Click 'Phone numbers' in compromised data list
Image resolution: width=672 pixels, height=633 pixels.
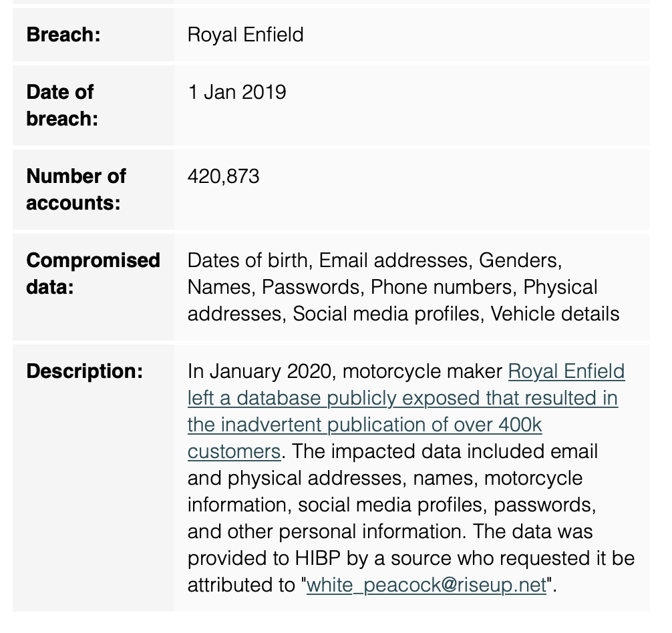point(441,287)
